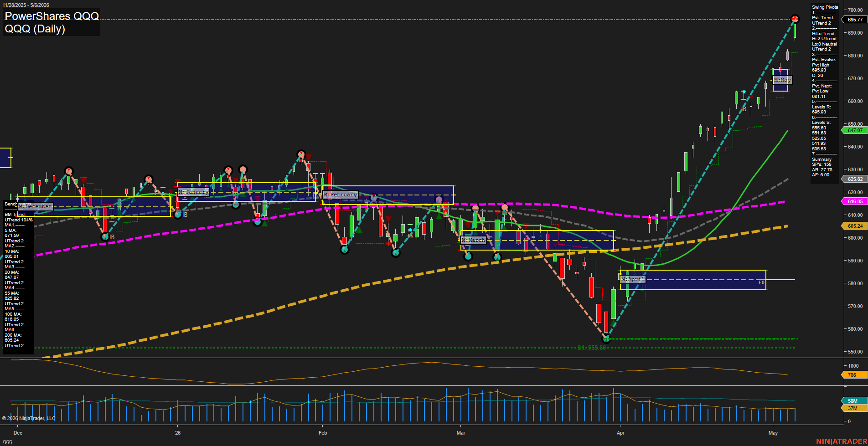Screen dimensions: 868x446
Task: Click the 'Hi:2 UTrend' value
Action: [824, 39]
